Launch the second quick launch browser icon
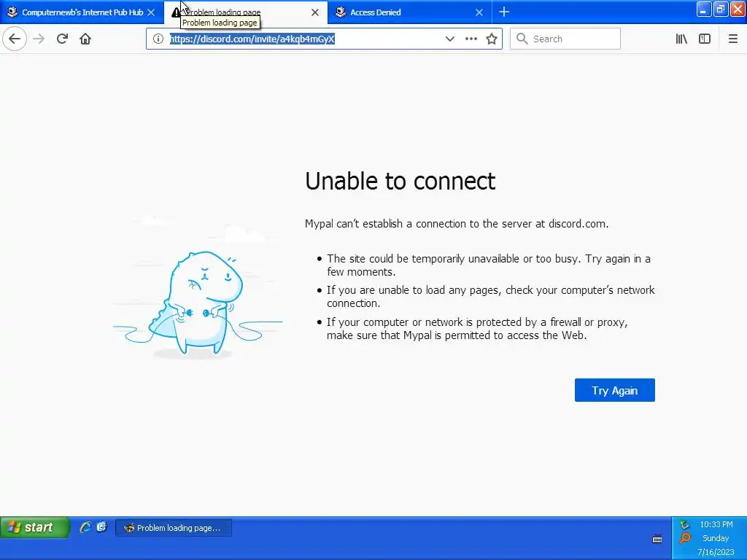The image size is (747, 560). pos(101,526)
